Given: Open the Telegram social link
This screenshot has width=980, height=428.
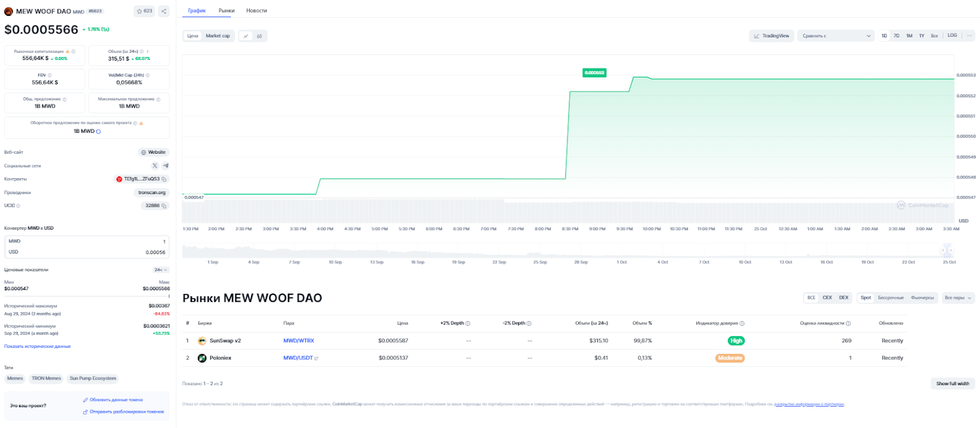Looking at the screenshot, I should [165, 165].
